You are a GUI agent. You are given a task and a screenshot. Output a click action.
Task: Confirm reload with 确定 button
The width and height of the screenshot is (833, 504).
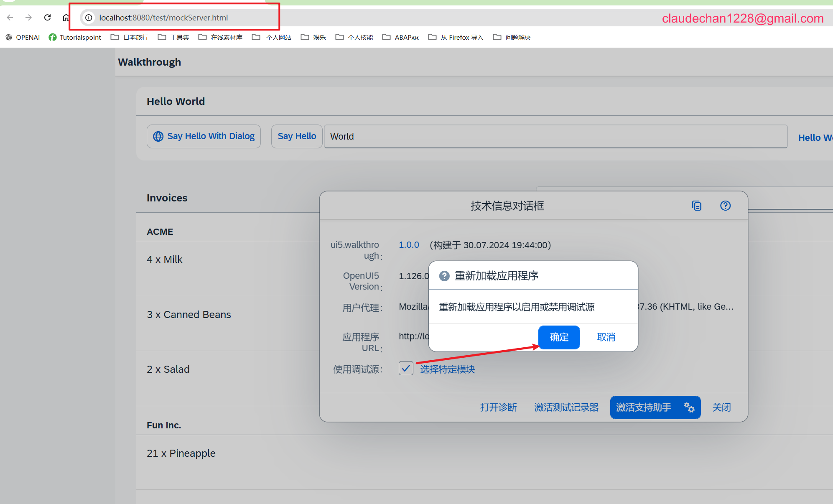pyautogui.click(x=559, y=337)
